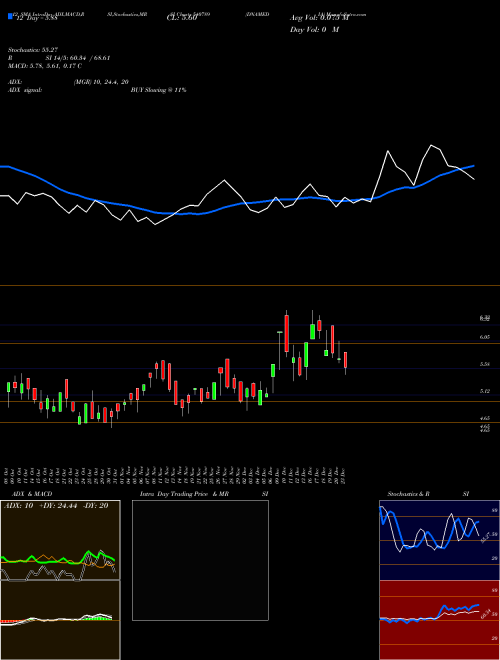This screenshot has width=500, height=660.
Task: Click the 'Intra Day Trading Price & MR' title
Action: click(x=184, y=494)
